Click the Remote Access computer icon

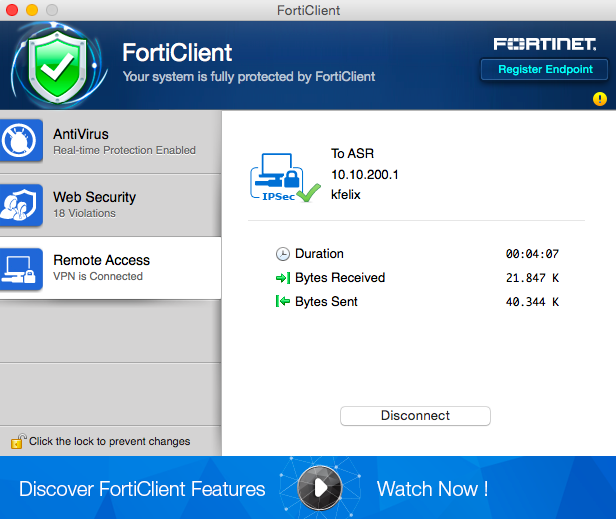tap(22, 267)
